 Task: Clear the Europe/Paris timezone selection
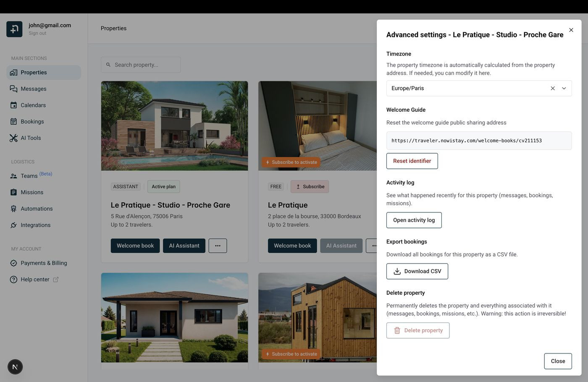click(552, 88)
